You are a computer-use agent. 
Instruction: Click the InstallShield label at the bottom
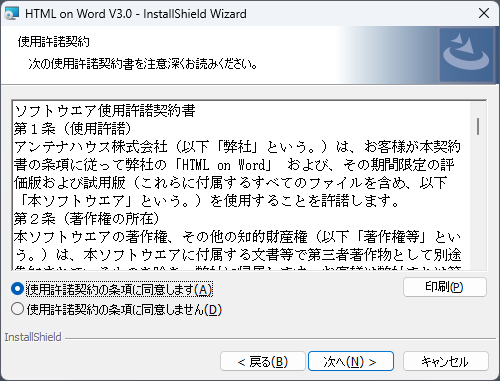pyautogui.click(x=33, y=337)
